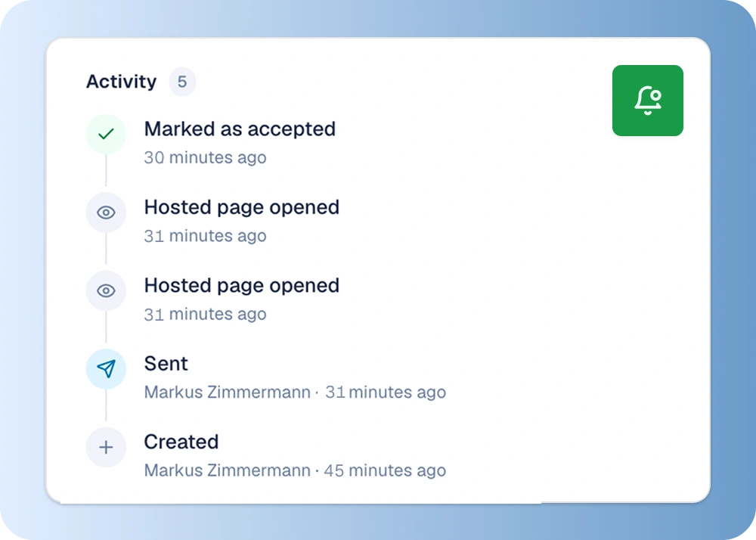The image size is (756, 540).
Task: Click the 31 minutes ago timestamp under the checkmark's neighbor entry
Action: [205, 236]
